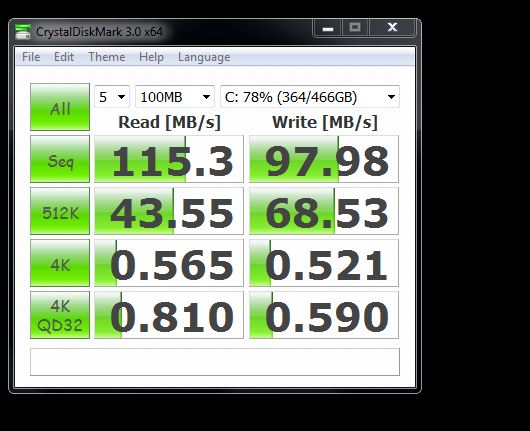Start the Seq sequential test

click(60, 159)
